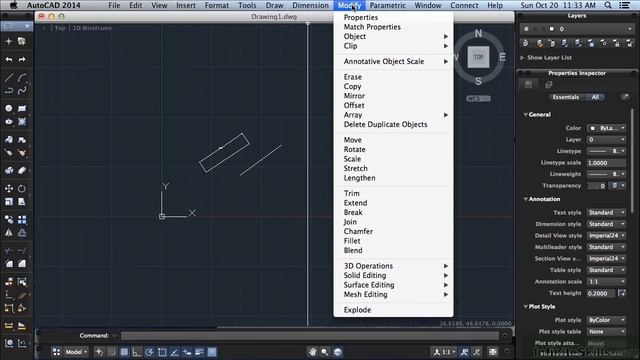The height and width of the screenshot is (360, 640).
Task: Open macOS Spotlight search icon
Action: (608, 5)
